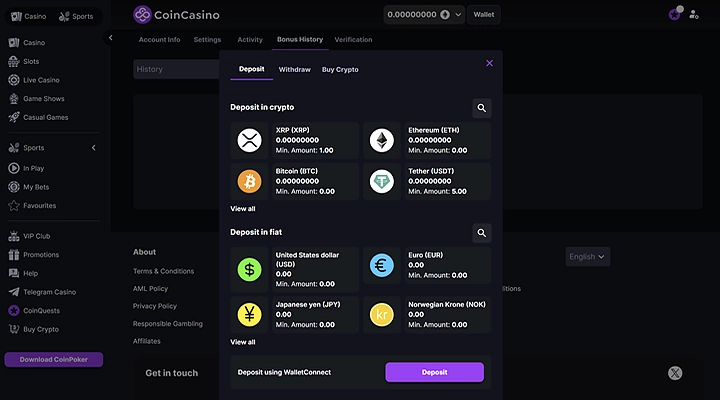Open the balance currency dropdown

tap(424, 15)
